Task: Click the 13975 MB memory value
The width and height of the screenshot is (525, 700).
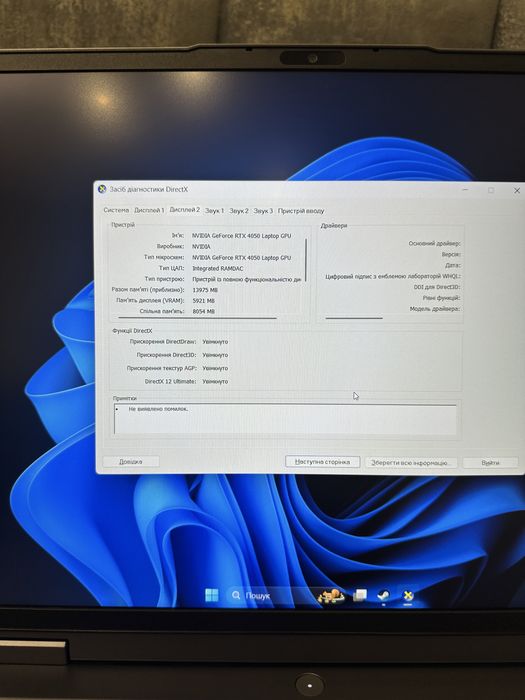Action: (x=205, y=290)
